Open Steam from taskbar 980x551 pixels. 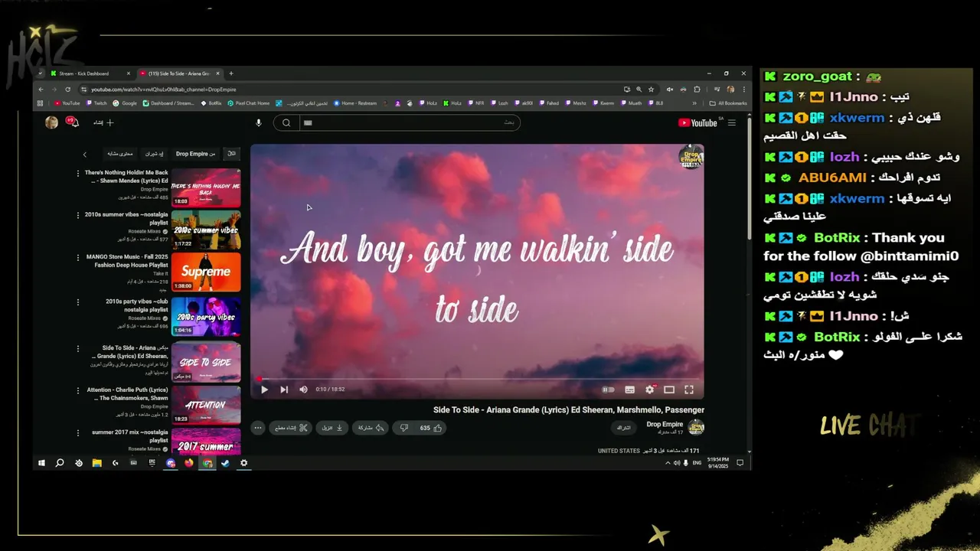tap(226, 463)
